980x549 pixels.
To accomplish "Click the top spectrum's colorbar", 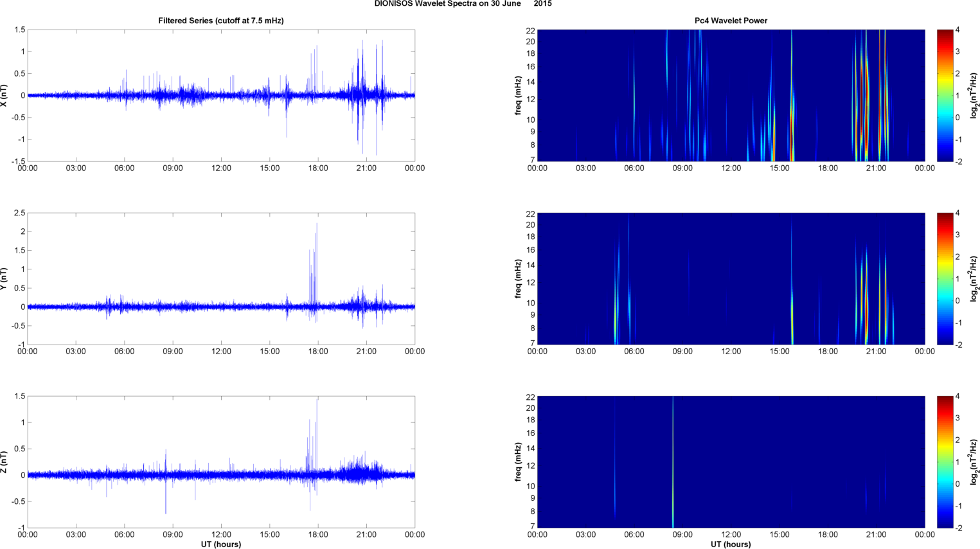I will pyautogui.click(x=945, y=95).
